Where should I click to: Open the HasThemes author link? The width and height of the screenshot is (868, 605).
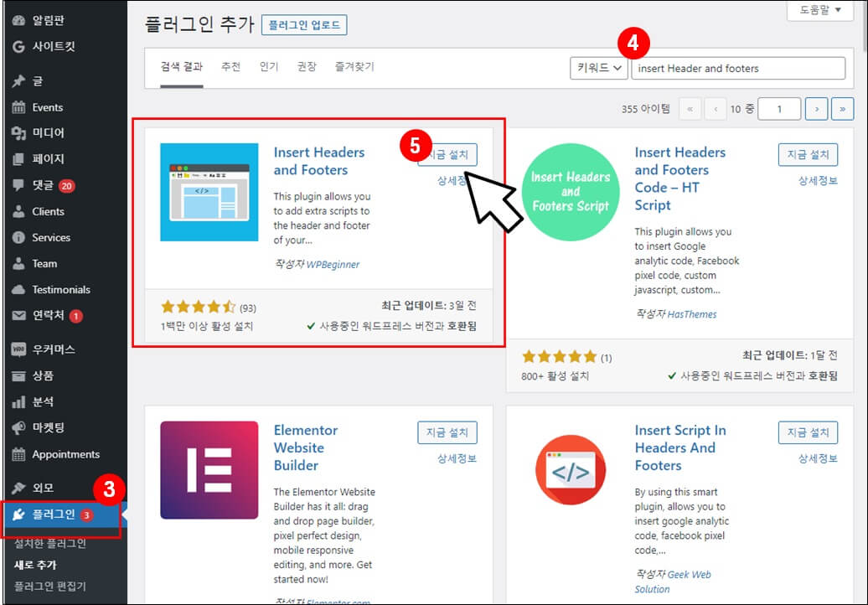(x=691, y=314)
